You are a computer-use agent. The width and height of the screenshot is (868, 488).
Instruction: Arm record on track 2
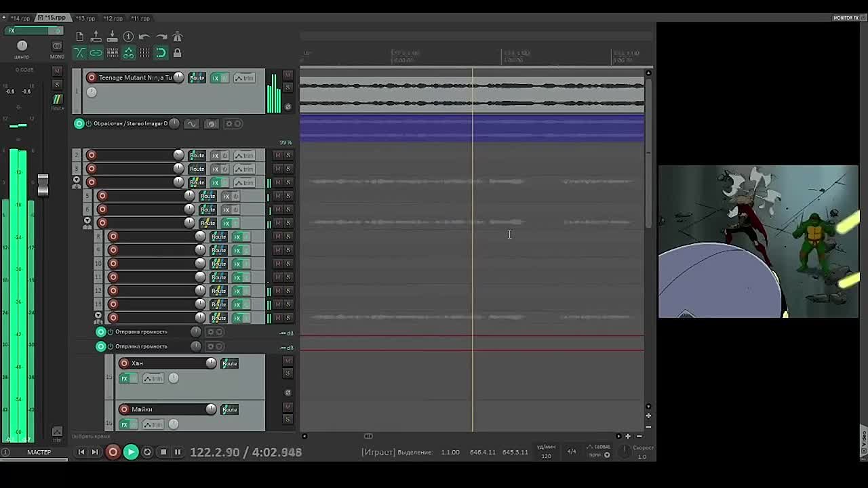[92, 155]
